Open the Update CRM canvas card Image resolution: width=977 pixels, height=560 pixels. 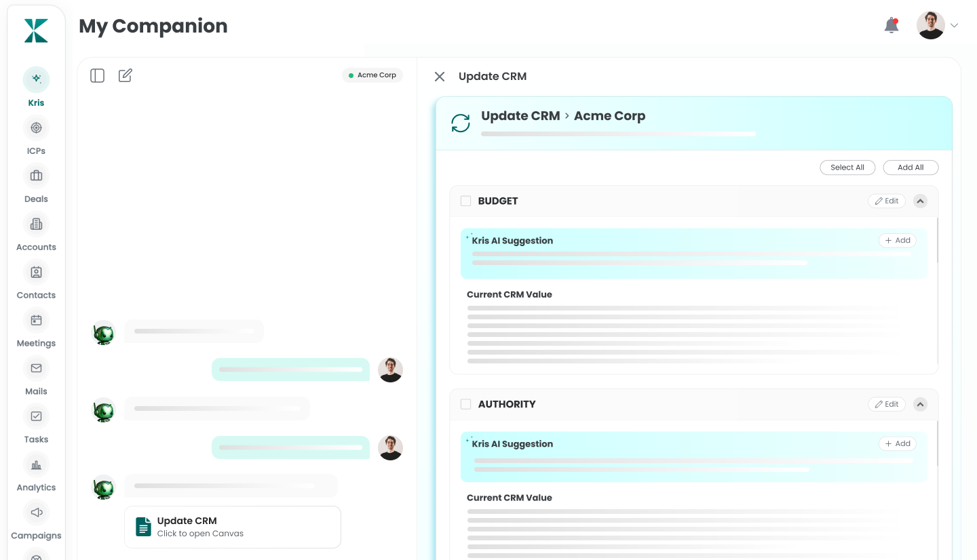click(233, 527)
